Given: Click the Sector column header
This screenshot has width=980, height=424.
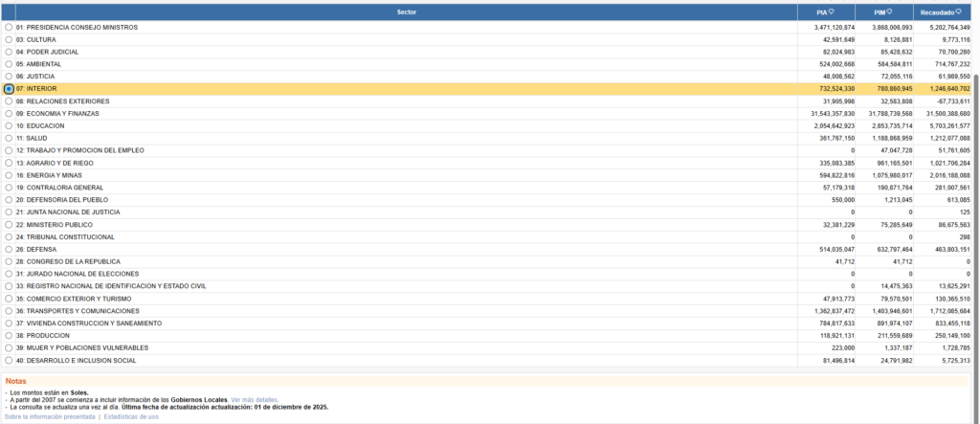Looking at the screenshot, I should pos(406,11).
